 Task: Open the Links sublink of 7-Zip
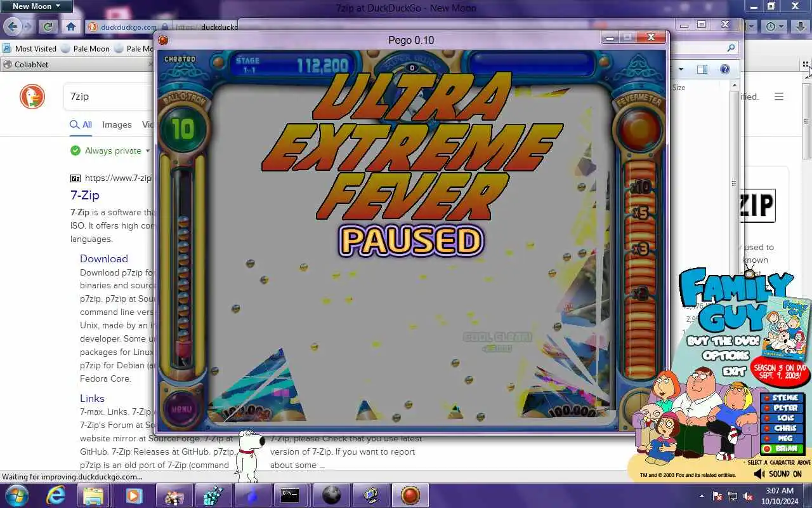pyautogui.click(x=92, y=398)
